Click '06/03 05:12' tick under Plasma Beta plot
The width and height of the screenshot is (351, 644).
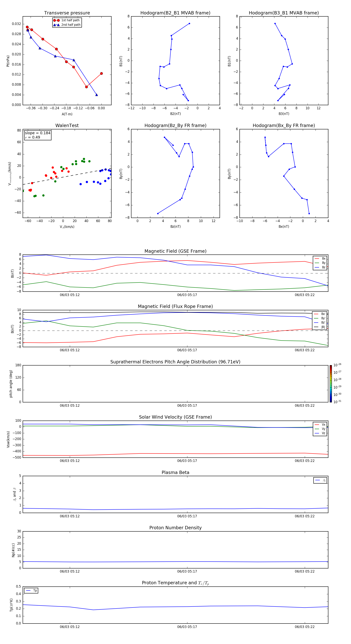(70, 516)
